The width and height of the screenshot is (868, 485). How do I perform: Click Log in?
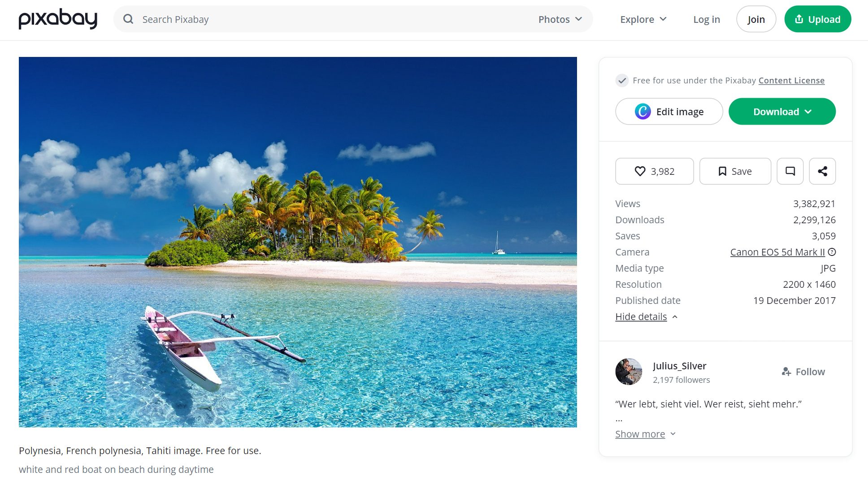pyautogui.click(x=707, y=19)
